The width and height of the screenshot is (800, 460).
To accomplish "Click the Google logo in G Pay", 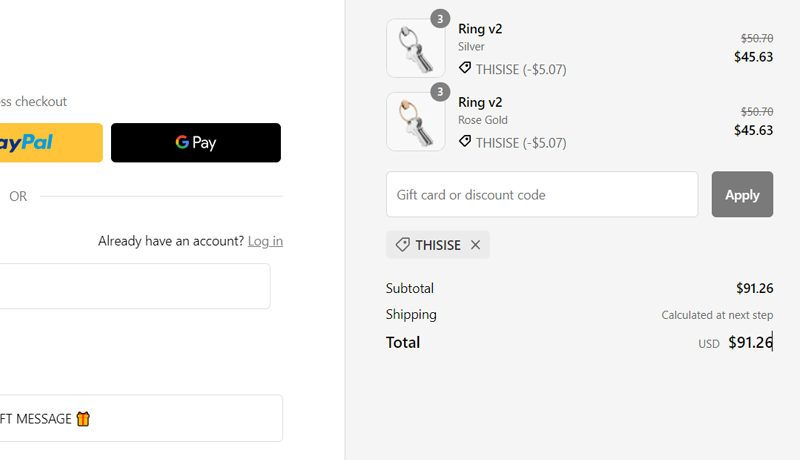I will tap(182, 143).
